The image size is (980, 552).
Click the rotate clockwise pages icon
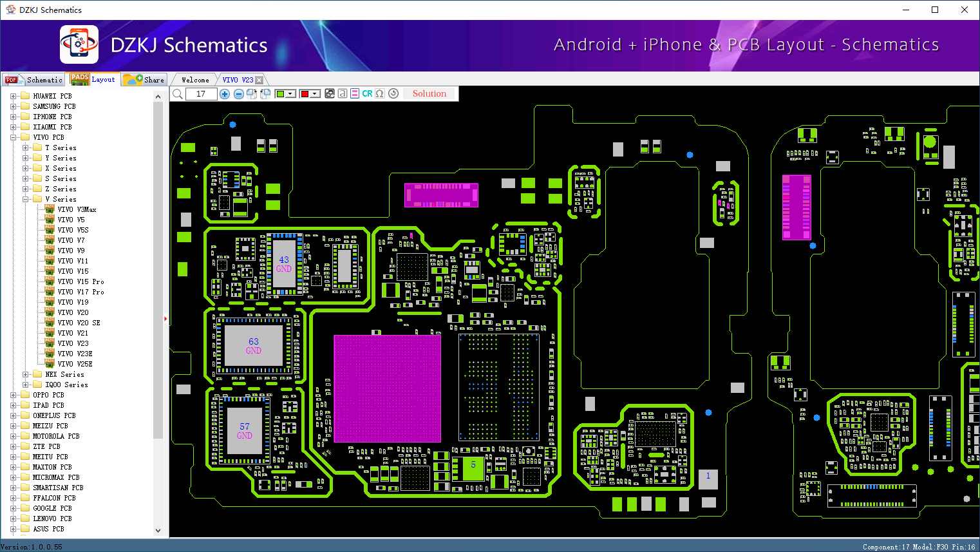pyautogui.click(x=252, y=94)
